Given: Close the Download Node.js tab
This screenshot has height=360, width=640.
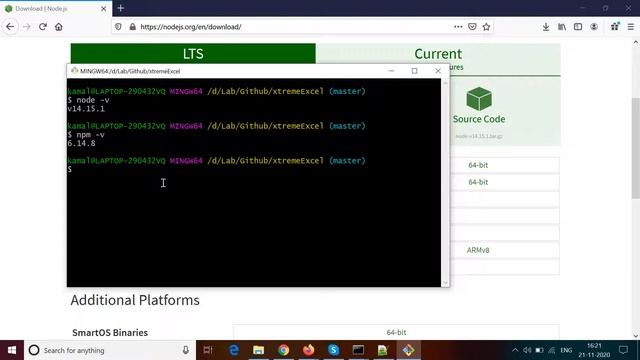Looking at the screenshot, I should click(x=104, y=8).
